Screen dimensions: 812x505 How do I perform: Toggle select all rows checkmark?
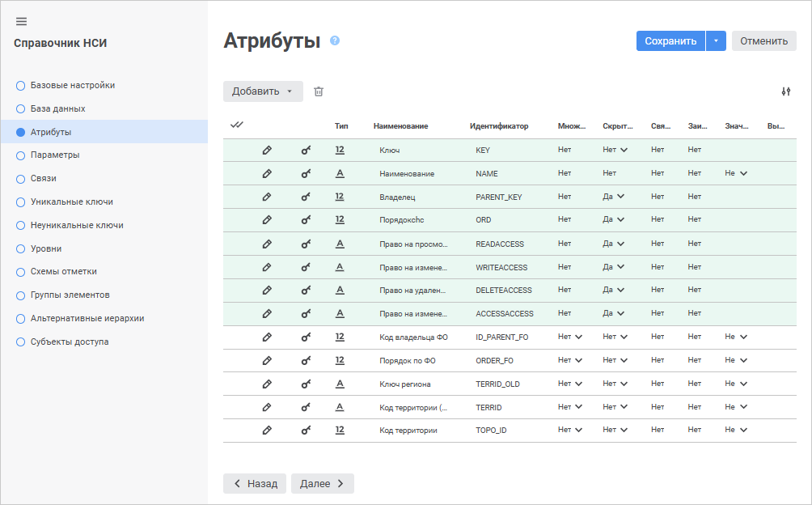[237, 125]
